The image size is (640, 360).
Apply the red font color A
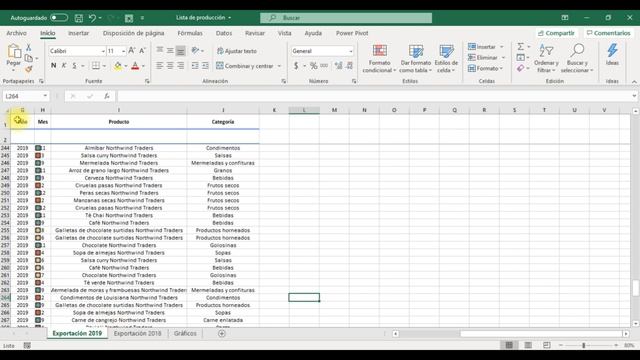tap(136, 66)
